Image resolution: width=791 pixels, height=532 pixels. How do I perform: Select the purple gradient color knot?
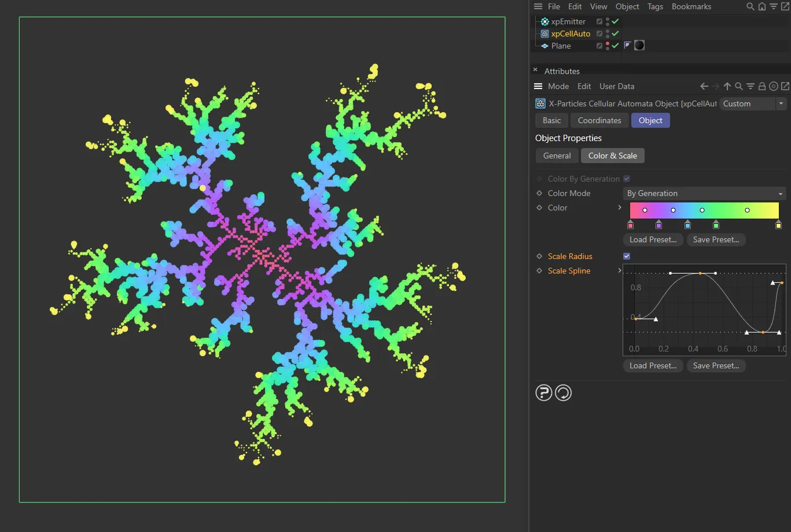[x=658, y=226]
